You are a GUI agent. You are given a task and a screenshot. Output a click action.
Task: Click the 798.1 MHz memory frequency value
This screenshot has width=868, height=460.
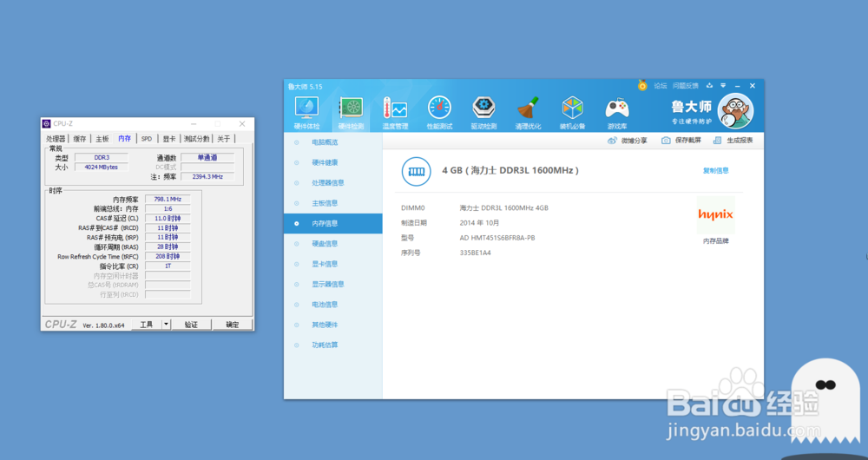[x=168, y=200]
